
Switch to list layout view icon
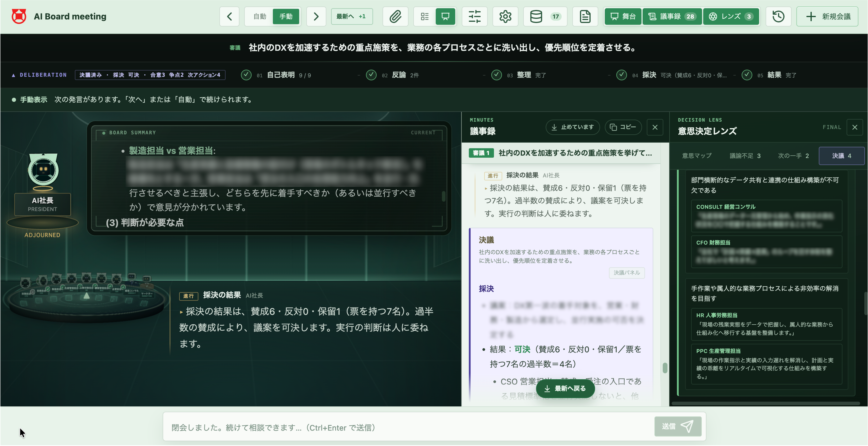point(425,16)
